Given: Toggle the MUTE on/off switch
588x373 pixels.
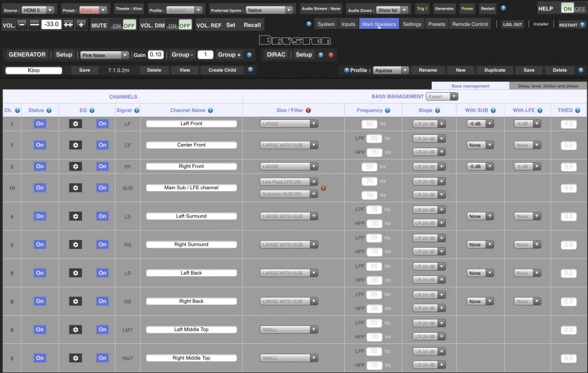Looking at the screenshot, I should [124, 25].
